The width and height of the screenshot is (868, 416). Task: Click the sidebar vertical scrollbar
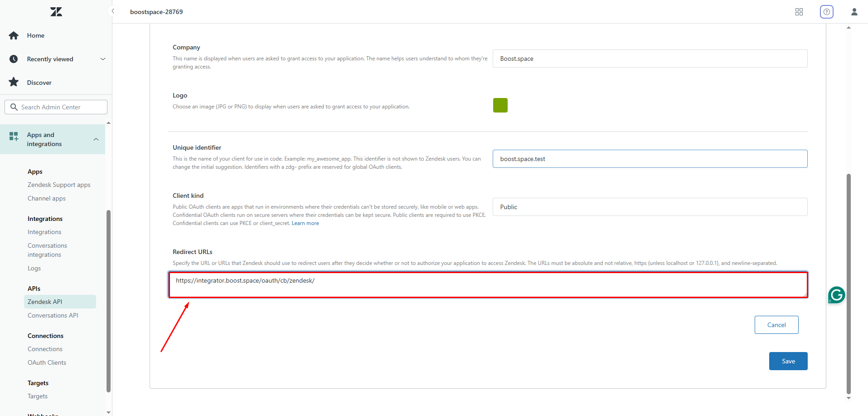(108, 300)
